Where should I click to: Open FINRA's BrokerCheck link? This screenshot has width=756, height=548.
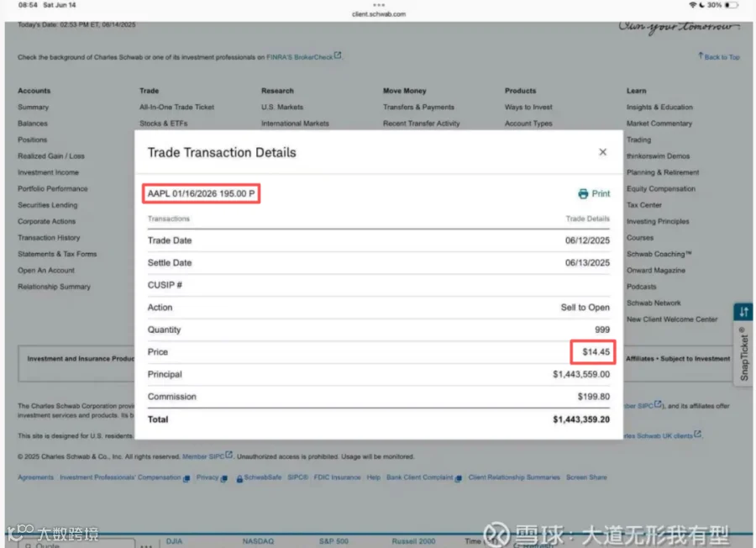(303, 57)
